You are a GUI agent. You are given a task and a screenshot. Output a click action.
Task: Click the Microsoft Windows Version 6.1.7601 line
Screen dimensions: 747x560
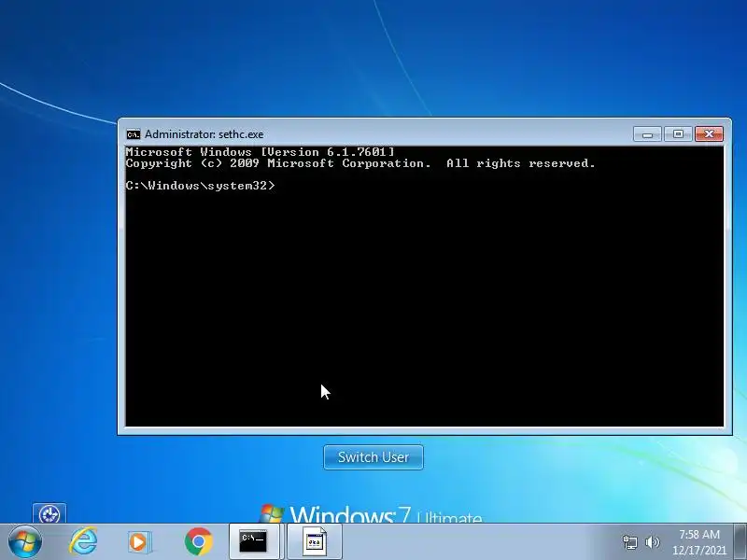click(x=261, y=152)
